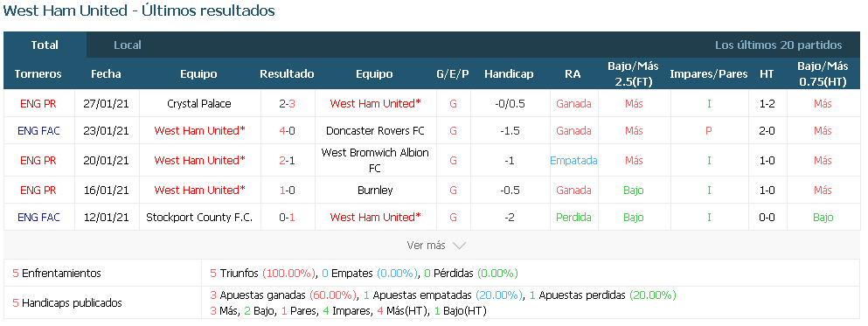Click the Bajo/Más 2.5(FT) column header
Viewport: 868px width, 326px height.
point(633,74)
